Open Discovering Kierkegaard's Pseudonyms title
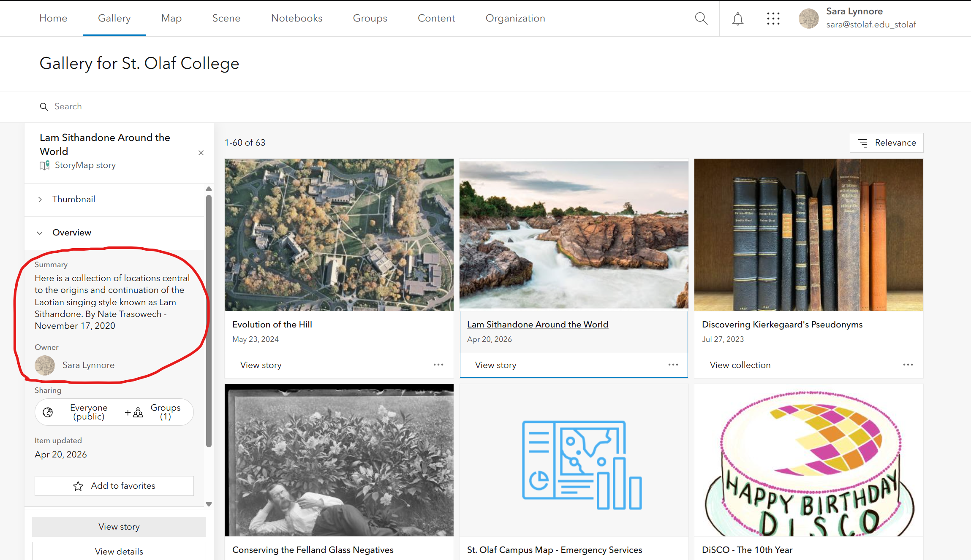Viewport: 971px width, 560px height. 782,325
